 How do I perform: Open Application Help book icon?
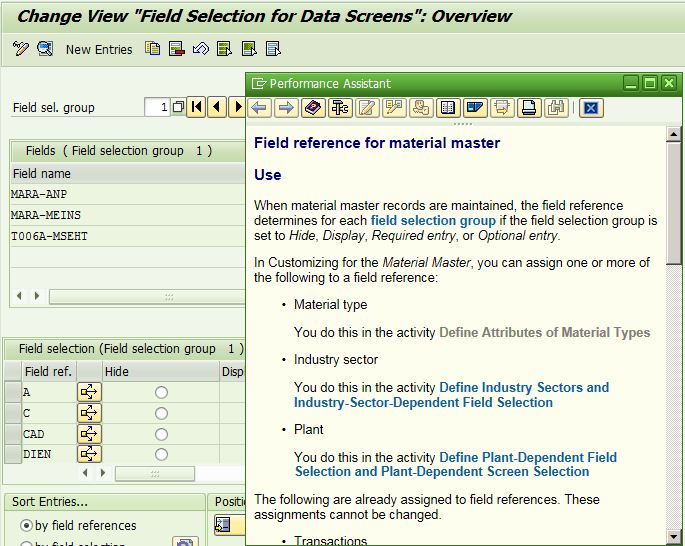[313, 108]
